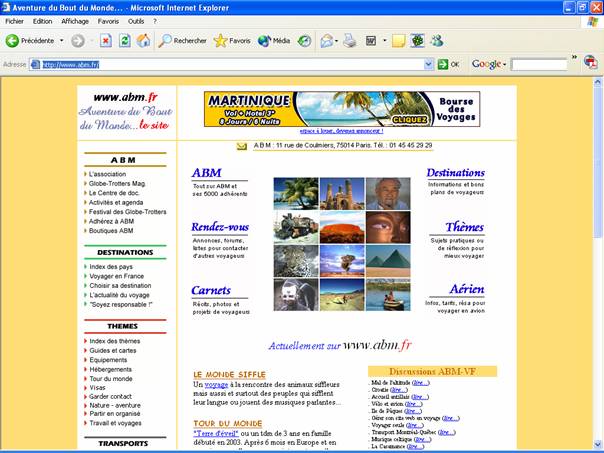Open the Favoris menu in menu bar

coord(108,22)
